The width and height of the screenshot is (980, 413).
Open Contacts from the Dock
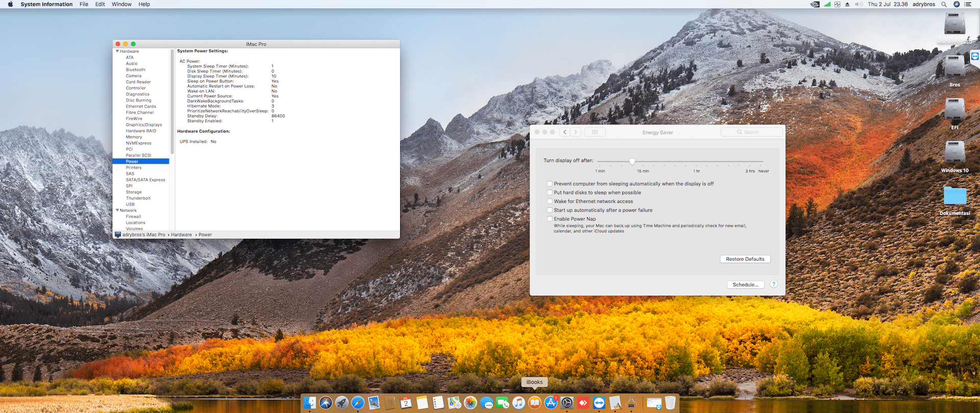pyautogui.click(x=390, y=403)
